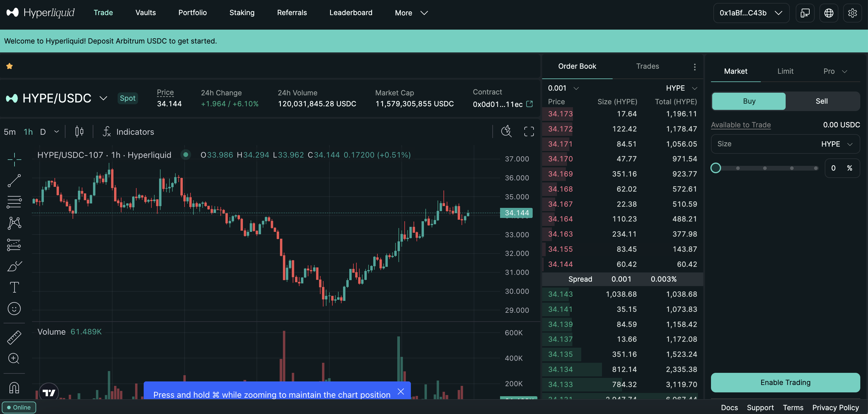This screenshot has height=414, width=868.
Task: Select the trend line drawing tool
Action: pyautogui.click(x=14, y=181)
